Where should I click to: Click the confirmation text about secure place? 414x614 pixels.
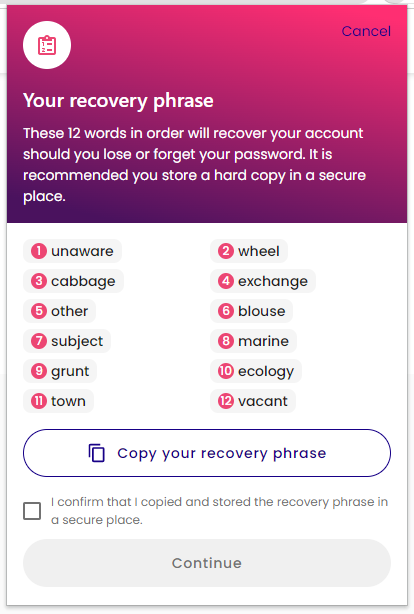(219, 511)
